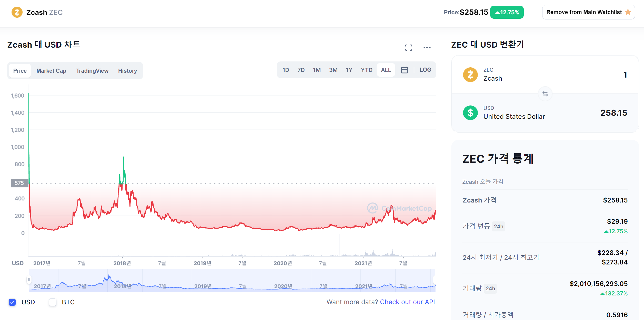Open the chart's three-dot more options menu

[x=427, y=48]
